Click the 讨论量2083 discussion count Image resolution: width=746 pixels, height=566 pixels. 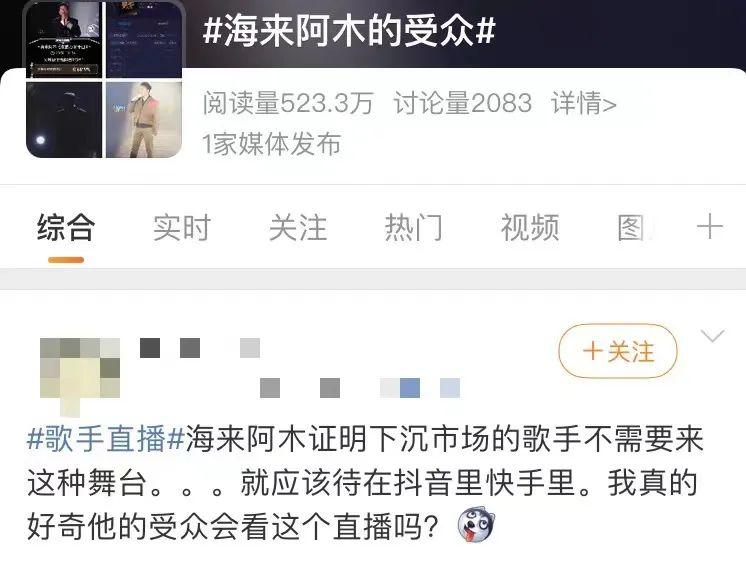click(462, 103)
